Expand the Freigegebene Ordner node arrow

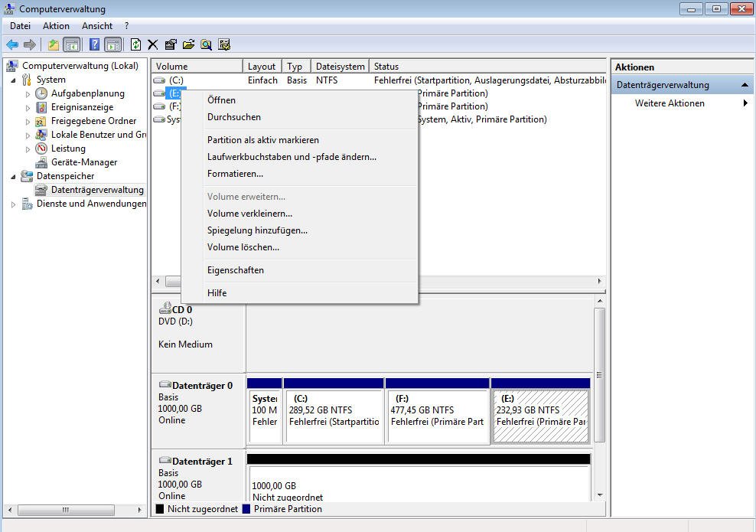coord(28,122)
